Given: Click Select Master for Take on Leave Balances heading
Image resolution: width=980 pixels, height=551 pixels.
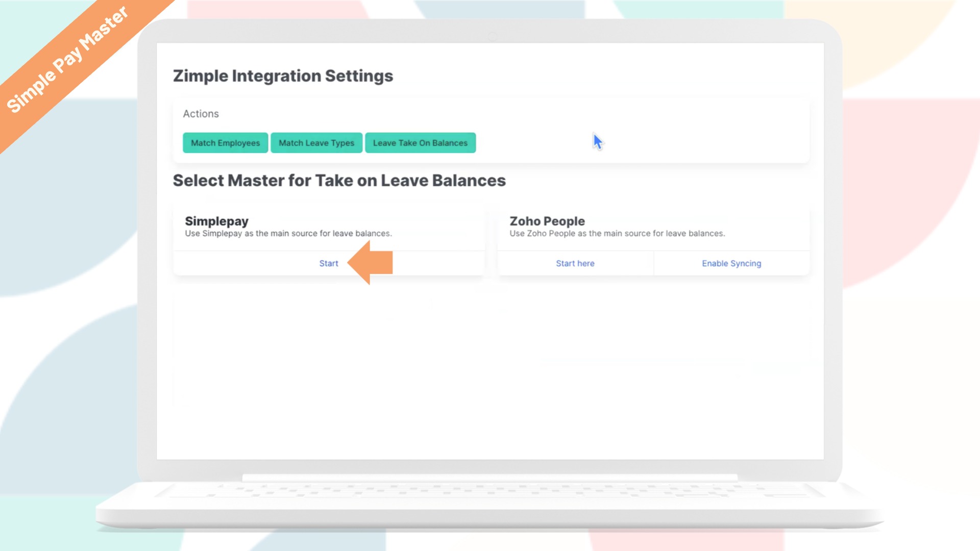Looking at the screenshot, I should point(339,181).
